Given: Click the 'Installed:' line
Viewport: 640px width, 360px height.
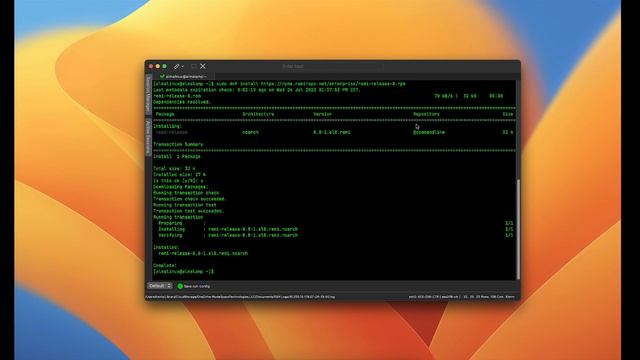Looking at the screenshot, I should [166, 247].
